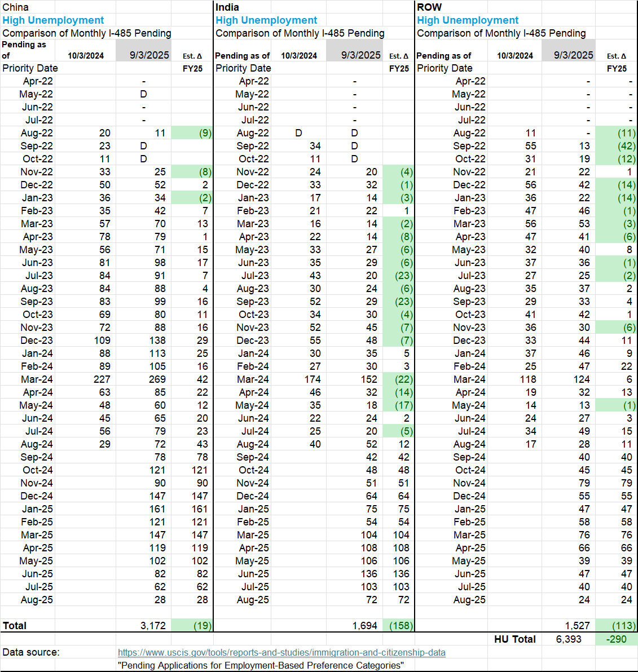Image resolution: width=638 pixels, height=672 pixels.
Task: Click the "HU Total" label cell
Action: pyautogui.click(x=514, y=639)
